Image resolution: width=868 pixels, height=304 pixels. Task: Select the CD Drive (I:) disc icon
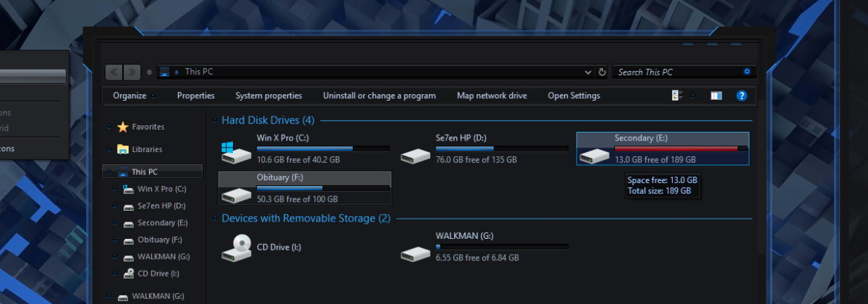236,249
